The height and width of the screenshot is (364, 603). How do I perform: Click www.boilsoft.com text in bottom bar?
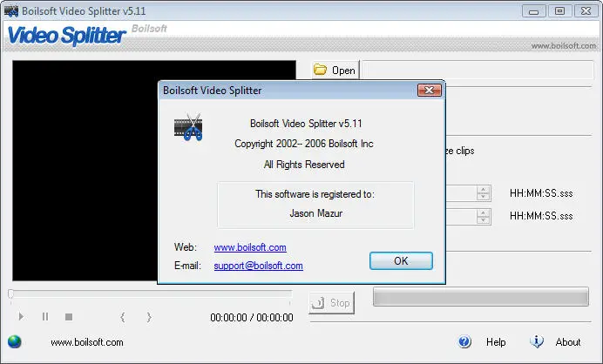87,342
